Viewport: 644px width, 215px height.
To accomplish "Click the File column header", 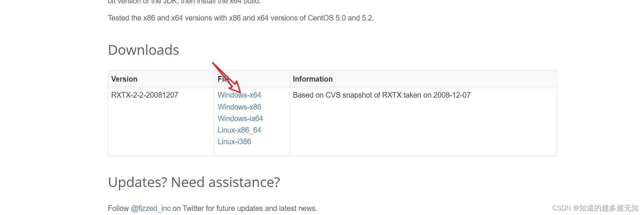I will [x=224, y=79].
